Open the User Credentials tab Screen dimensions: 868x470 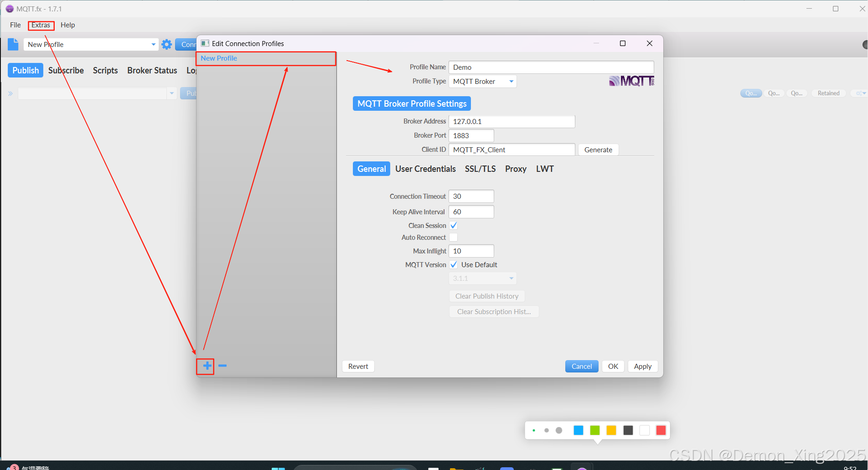pos(425,169)
